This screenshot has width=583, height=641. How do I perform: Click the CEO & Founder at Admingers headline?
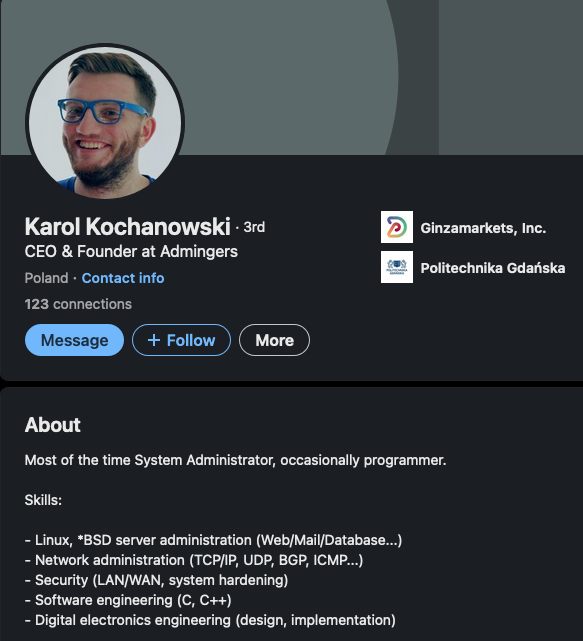tap(131, 251)
